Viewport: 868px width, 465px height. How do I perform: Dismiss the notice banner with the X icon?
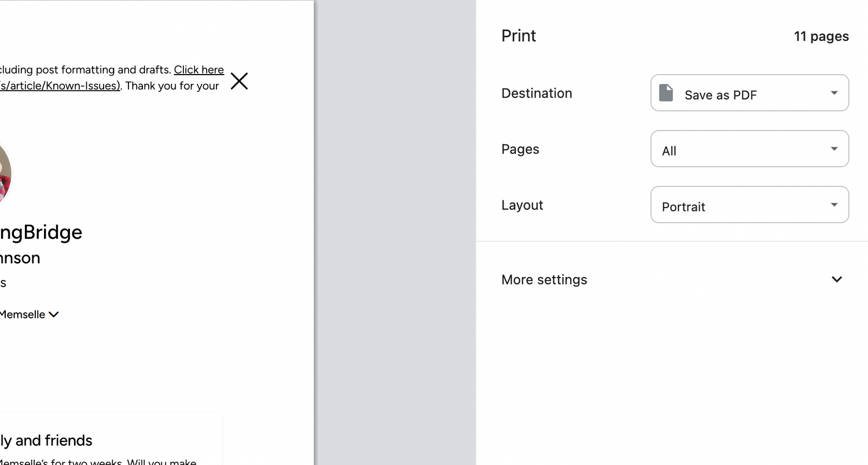point(239,81)
